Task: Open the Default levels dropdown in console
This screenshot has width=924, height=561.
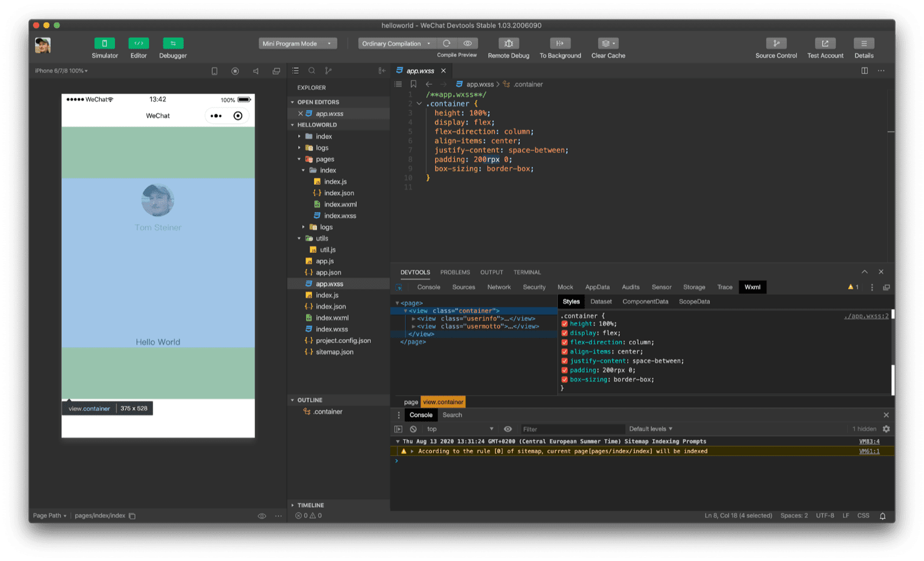Action: point(651,429)
